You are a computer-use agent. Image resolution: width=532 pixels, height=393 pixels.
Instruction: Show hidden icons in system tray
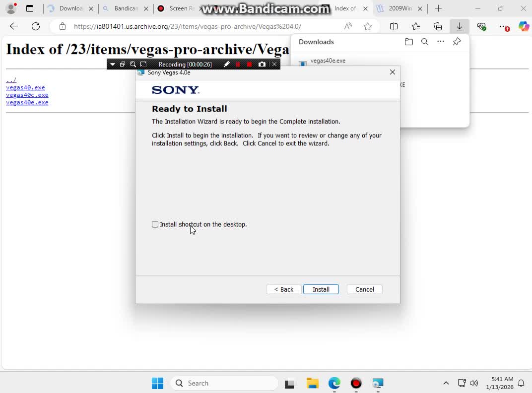(446, 383)
